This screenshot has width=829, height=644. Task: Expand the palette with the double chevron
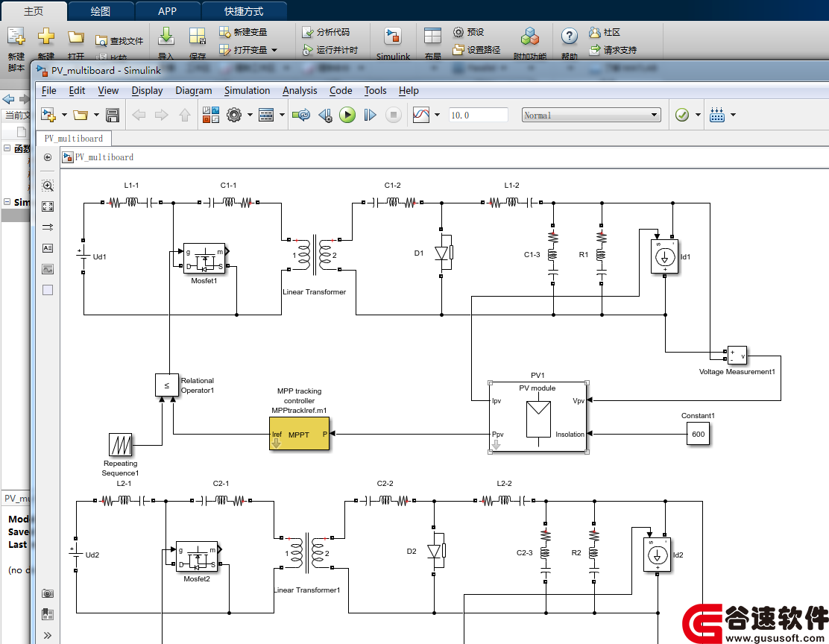pos(48,636)
